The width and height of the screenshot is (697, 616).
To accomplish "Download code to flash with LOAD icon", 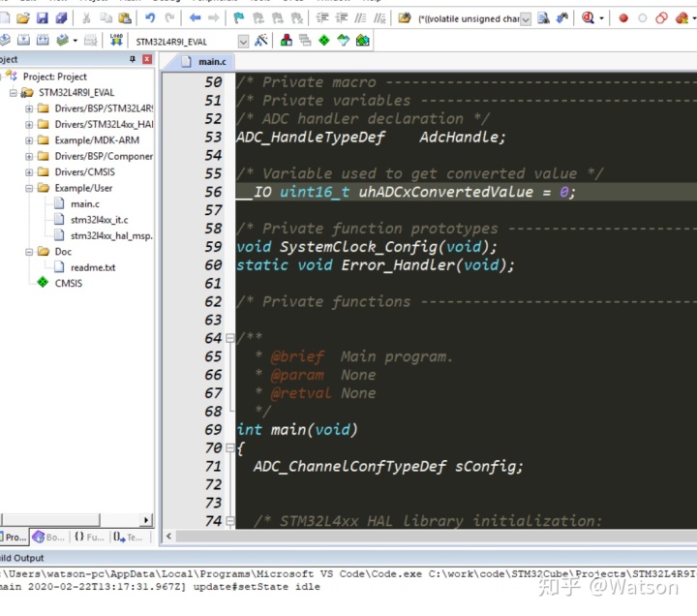I will coord(116,41).
